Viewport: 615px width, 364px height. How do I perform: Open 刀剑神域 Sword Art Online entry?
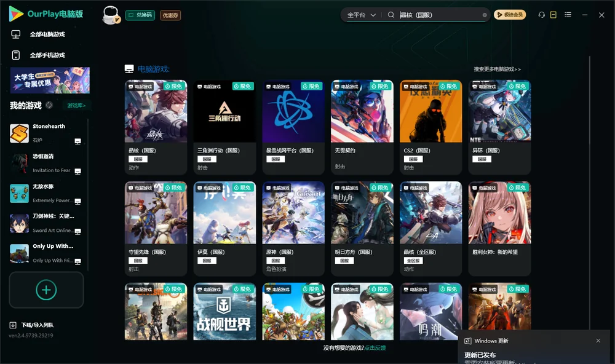46,224
